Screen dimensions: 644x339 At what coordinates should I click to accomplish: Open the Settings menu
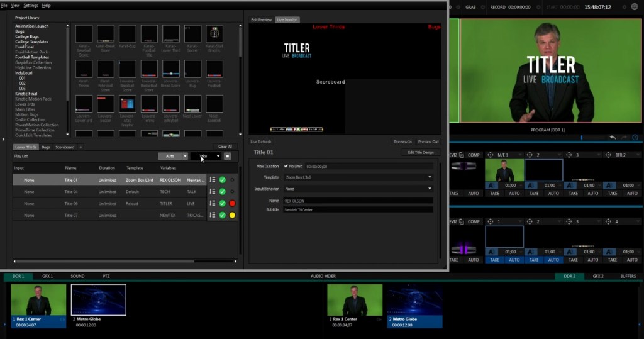tap(31, 5)
